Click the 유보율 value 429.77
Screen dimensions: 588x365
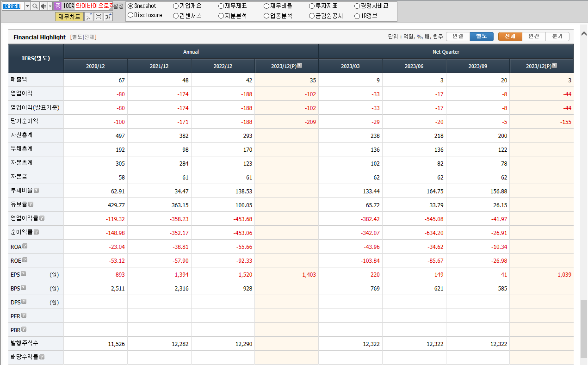[x=116, y=205]
